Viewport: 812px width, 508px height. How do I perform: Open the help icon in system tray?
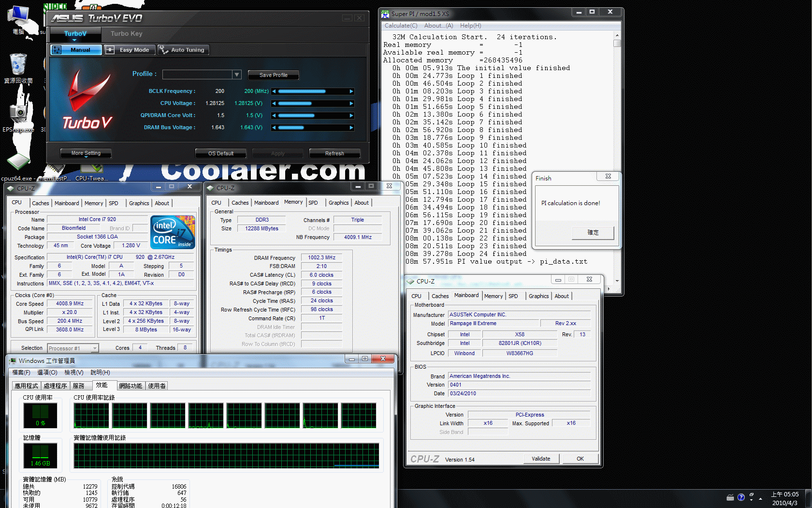click(741, 497)
